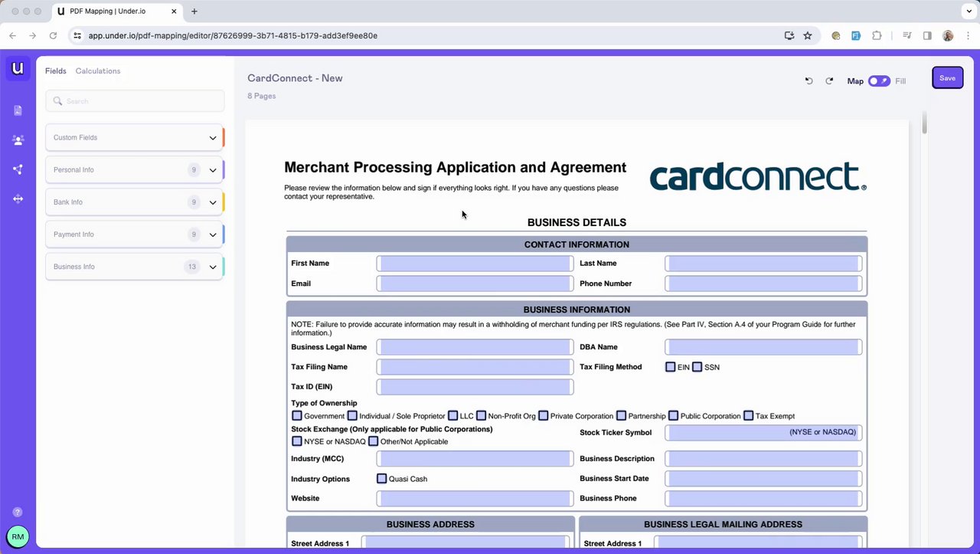980x554 pixels.
Task: Expand the Bank Info section
Action: click(135, 202)
